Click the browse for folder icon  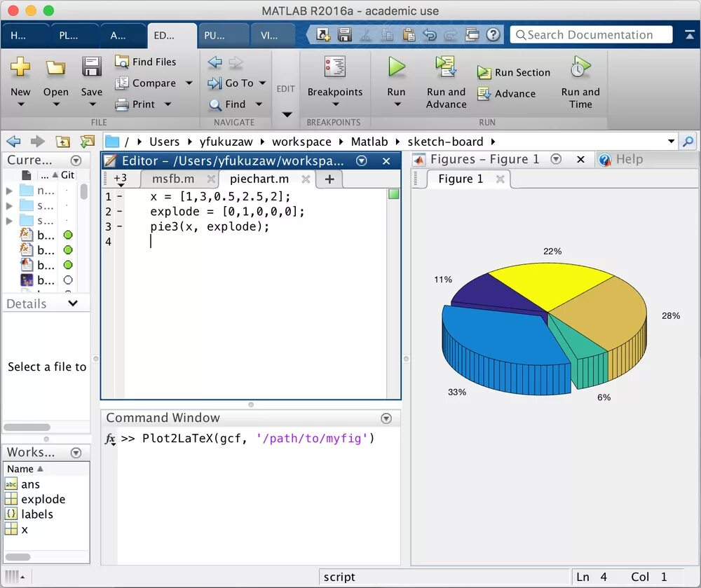[x=87, y=142]
